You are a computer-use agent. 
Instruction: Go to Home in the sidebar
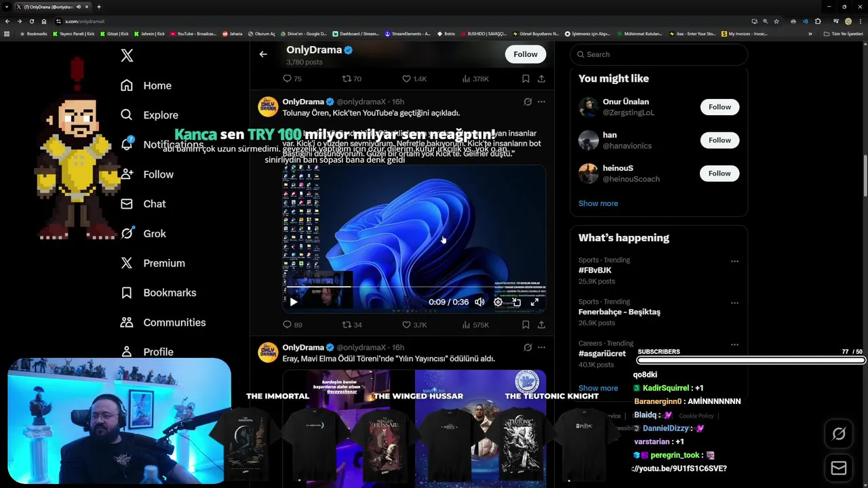tap(146, 85)
